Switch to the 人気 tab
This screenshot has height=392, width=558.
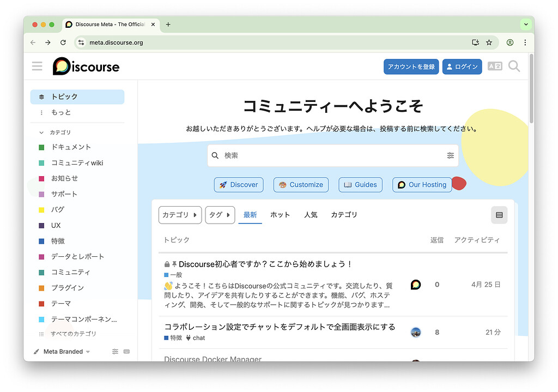311,215
